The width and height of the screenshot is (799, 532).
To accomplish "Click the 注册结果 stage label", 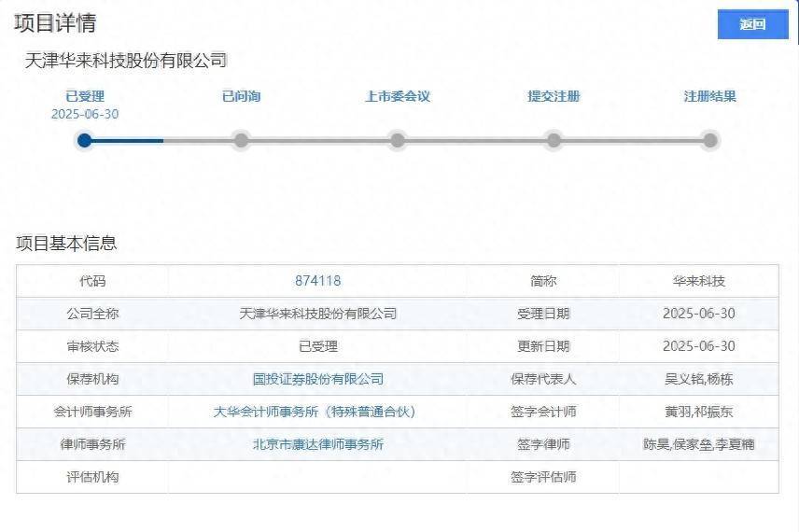I will tap(709, 96).
